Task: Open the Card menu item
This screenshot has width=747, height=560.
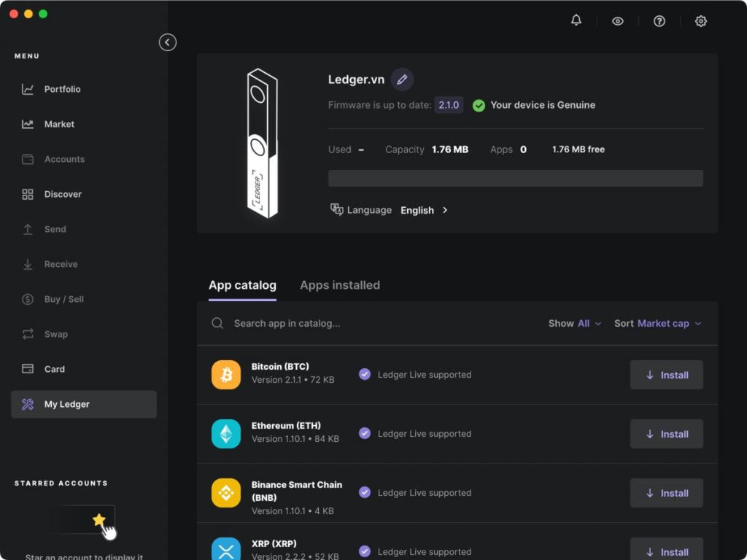Action: 84,369
